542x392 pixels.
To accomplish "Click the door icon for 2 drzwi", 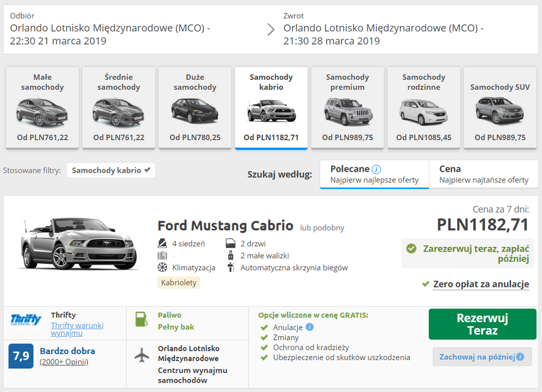I will click(x=230, y=243).
